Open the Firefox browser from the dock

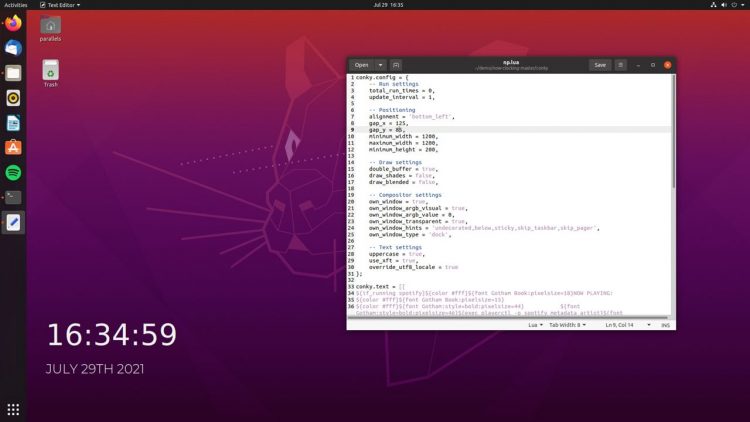click(x=13, y=23)
